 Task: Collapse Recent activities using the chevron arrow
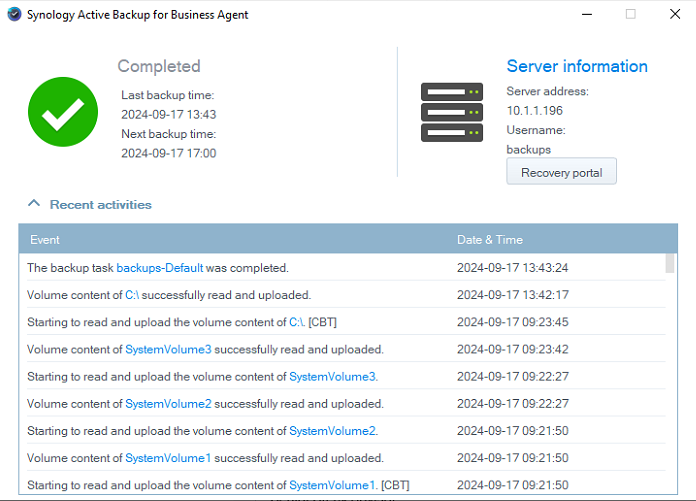(x=34, y=204)
